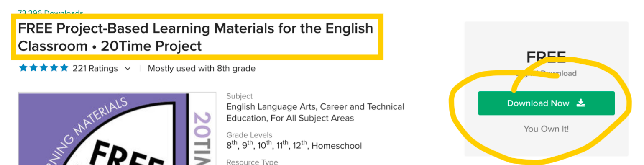Choose the For All Subject Areas link
Viewport: 644px width, 165px height.
tap(312, 118)
